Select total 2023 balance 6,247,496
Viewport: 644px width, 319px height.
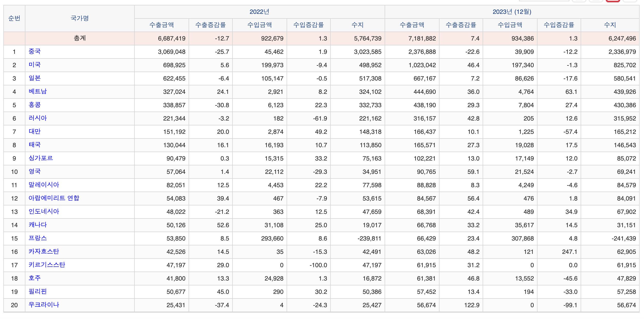(622, 38)
